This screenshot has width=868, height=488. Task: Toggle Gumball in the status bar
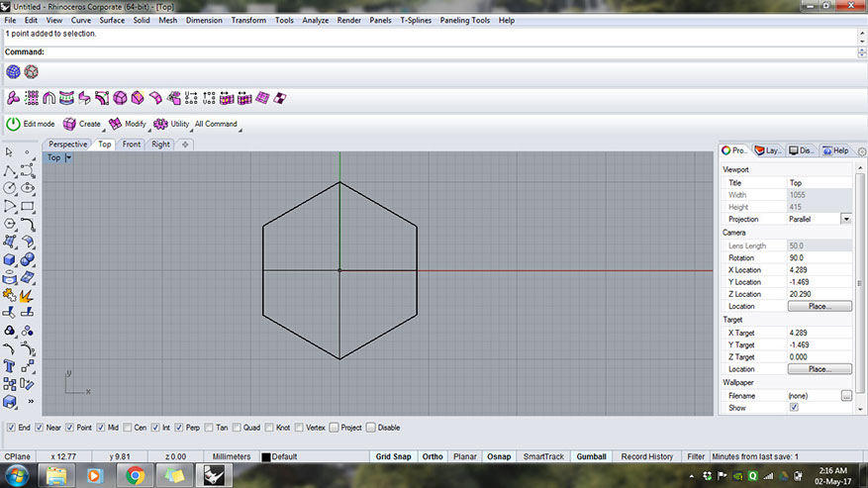pos(592,456)
